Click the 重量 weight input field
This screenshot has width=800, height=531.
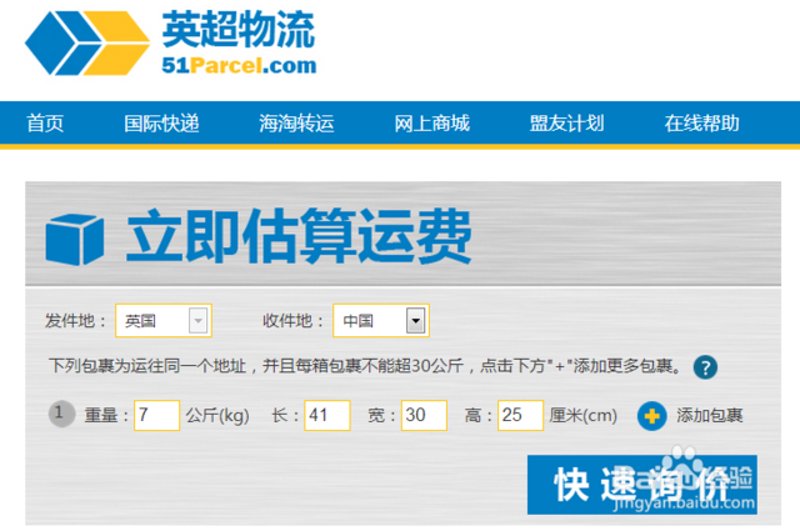pyautogui.click(x=157, y=415)
